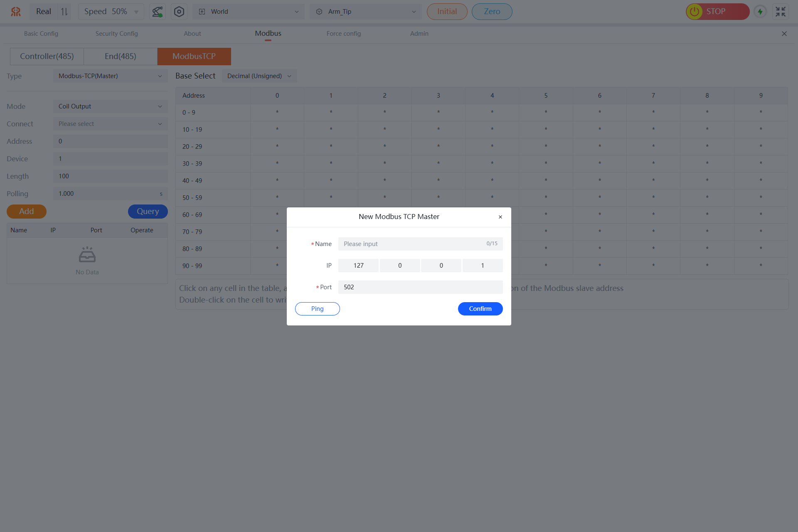Viewport: 798px width, 532px height.
Task: Click the Ping button
Action: point(317,309)
